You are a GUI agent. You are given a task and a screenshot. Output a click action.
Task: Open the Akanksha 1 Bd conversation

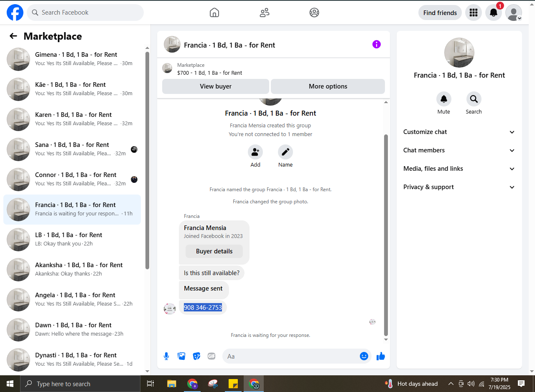point(72,270)
